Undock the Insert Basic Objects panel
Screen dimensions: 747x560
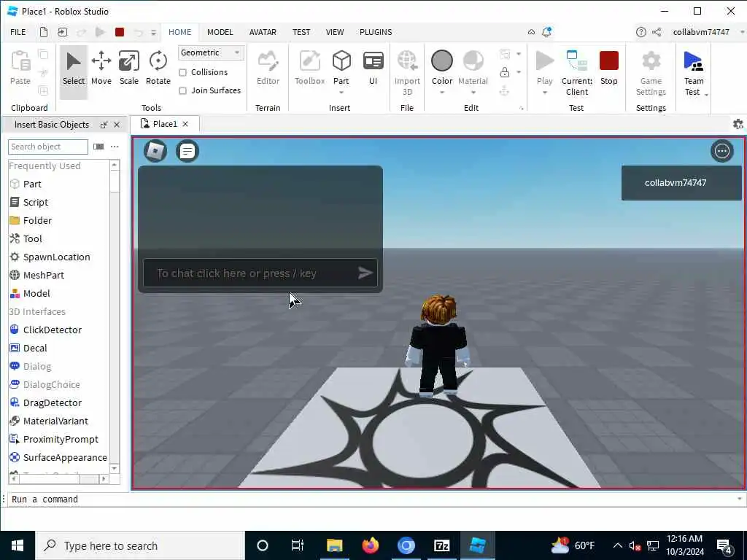[104, 125]
